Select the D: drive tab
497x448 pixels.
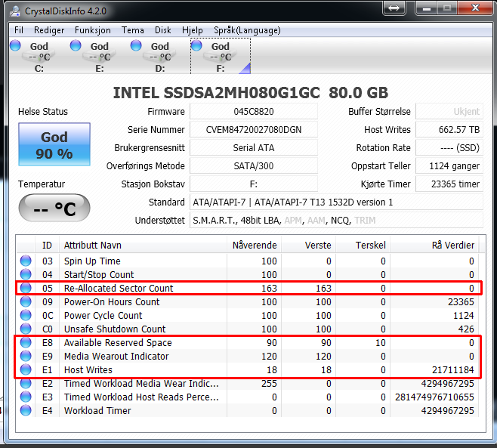click(160, 56)
